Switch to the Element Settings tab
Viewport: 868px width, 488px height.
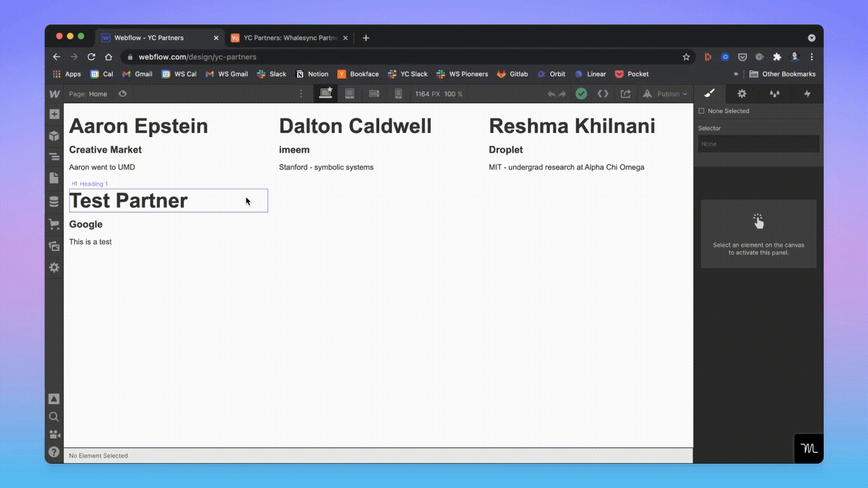(x=742, y=94)
